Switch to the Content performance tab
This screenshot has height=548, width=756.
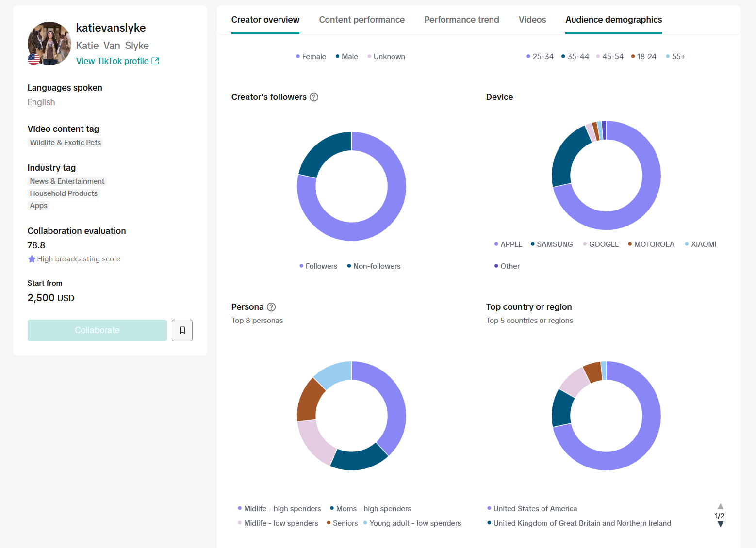click(362, 20)
